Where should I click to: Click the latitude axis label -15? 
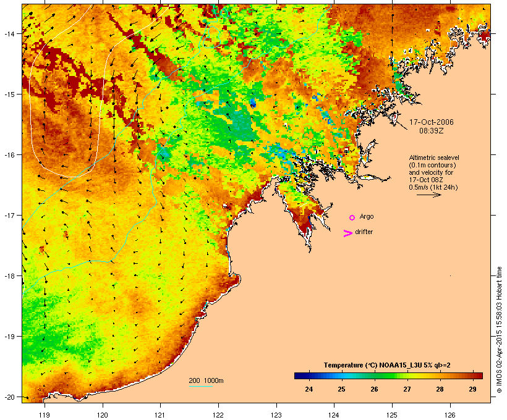pos(9,94)
